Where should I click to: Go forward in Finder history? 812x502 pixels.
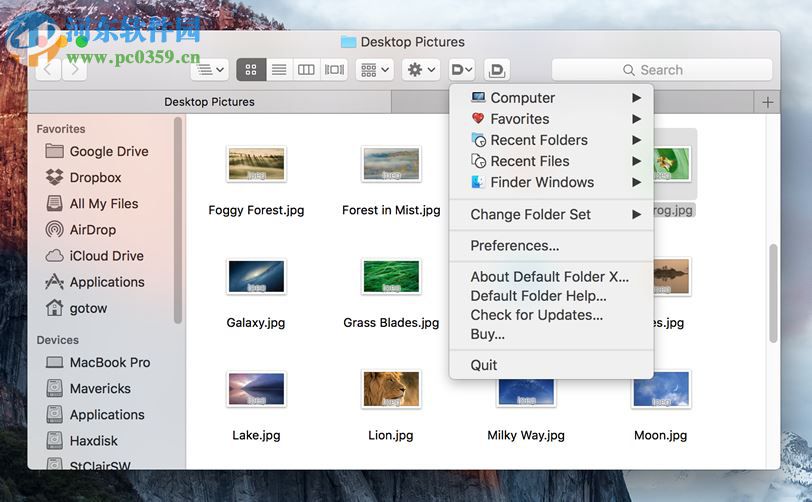75,69
